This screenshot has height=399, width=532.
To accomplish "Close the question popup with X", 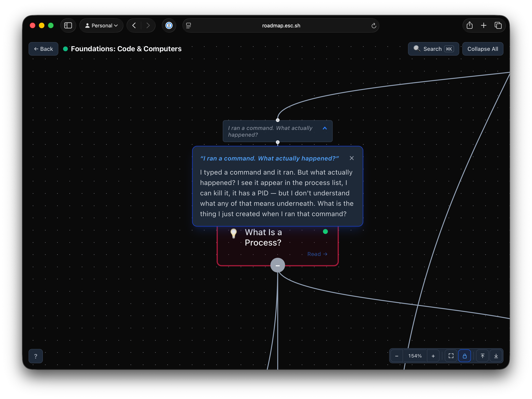I will pos(352,158).
